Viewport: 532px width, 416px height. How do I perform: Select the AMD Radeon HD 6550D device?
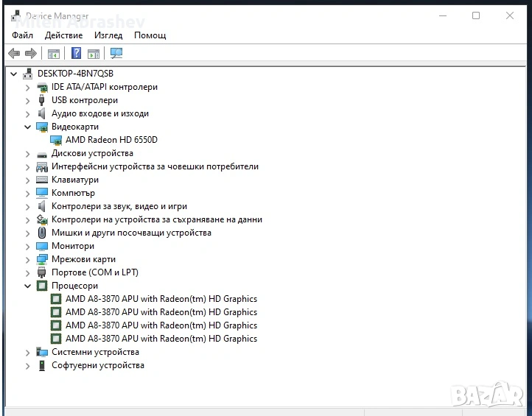(111, 140)
